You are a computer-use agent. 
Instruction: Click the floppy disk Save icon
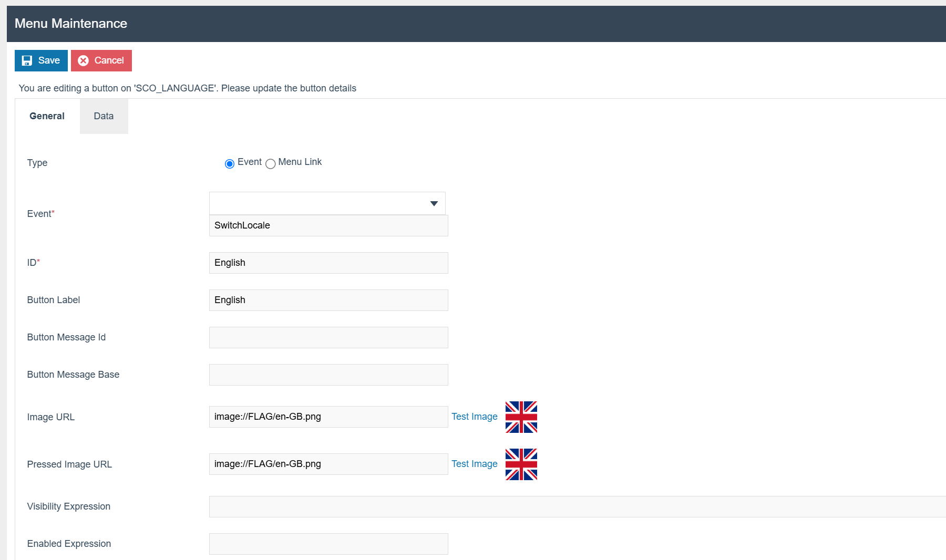click(27, 61)
